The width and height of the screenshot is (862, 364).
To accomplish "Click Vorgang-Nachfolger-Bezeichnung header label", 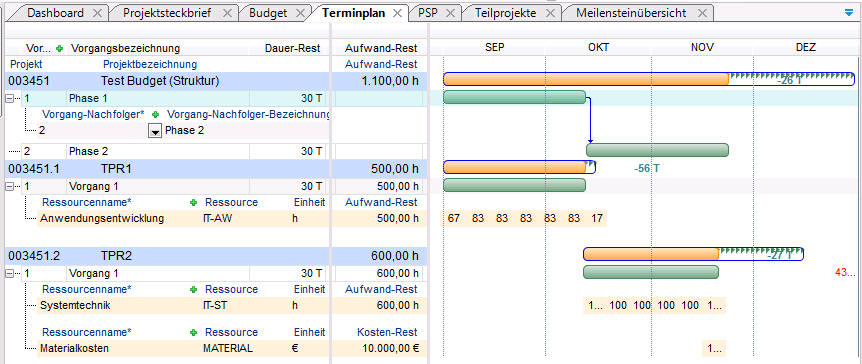I will point(248,114).
